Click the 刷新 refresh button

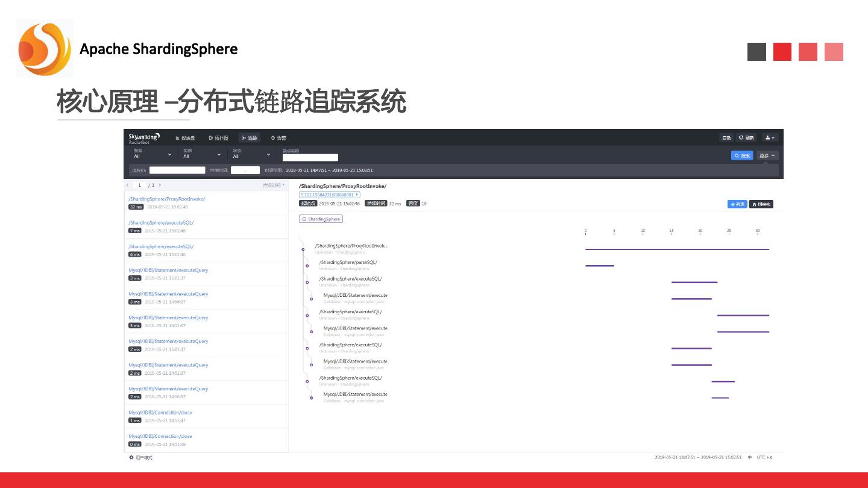click(746, 138)
